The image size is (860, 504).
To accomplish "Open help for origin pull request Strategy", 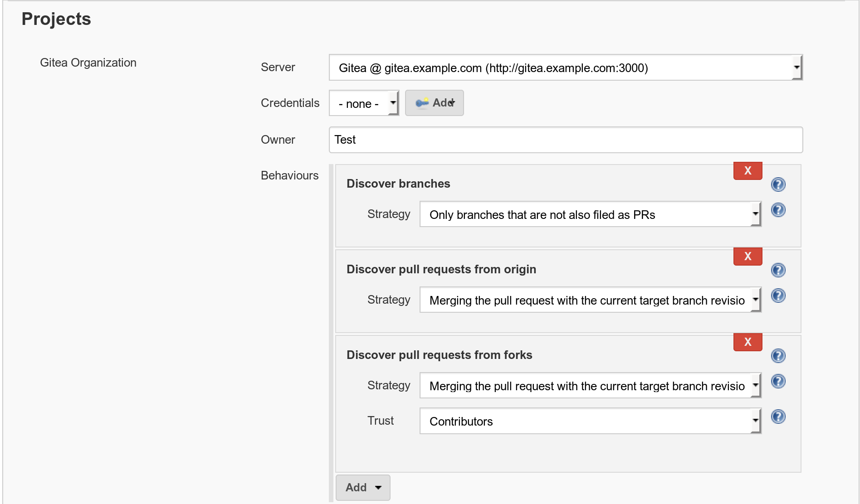I will point(778,296).
